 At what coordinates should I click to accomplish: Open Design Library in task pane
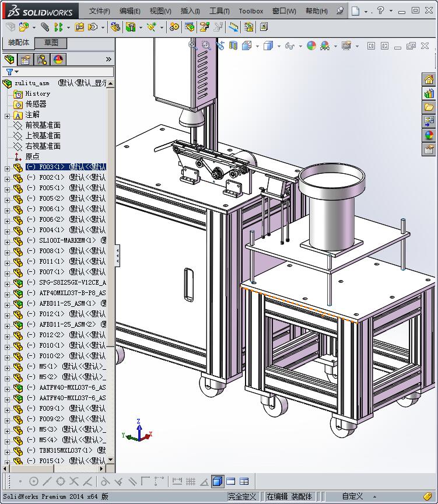click(429, 93)
